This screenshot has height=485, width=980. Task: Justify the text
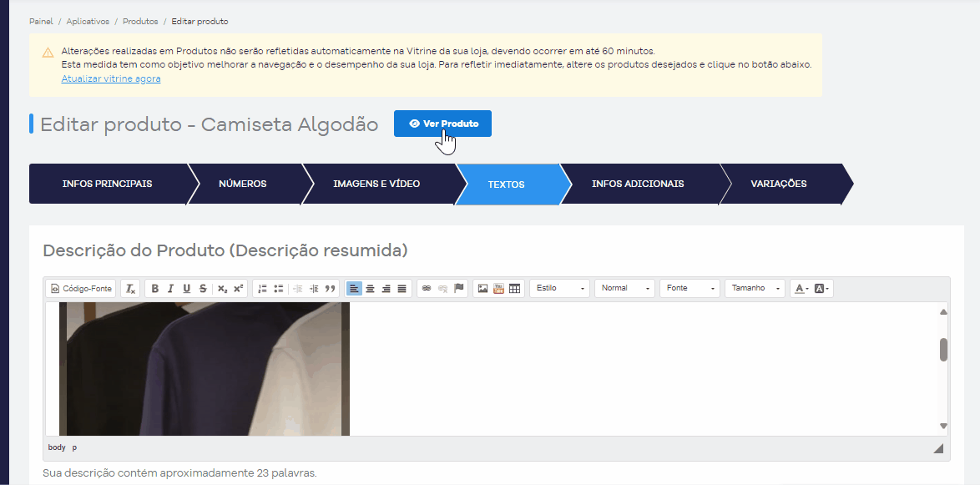[402, 289]
